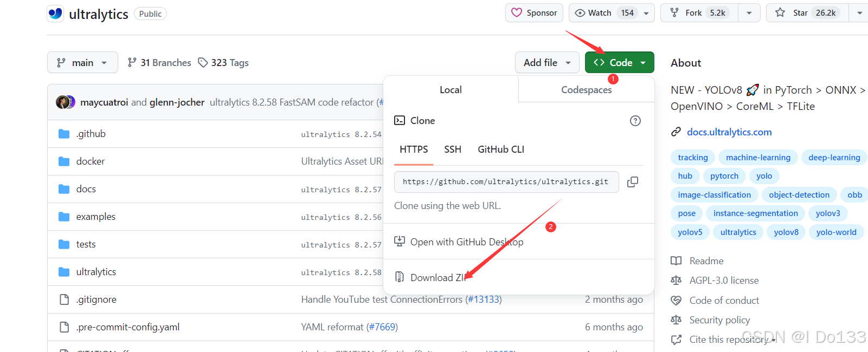
Task: Expand the Add file dropdown
Action: point(548,63)
